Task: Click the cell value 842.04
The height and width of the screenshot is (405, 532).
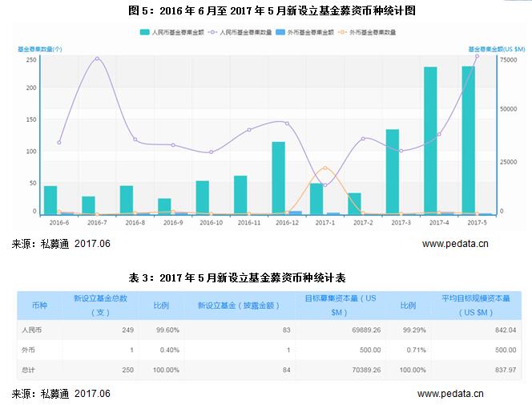Action: (x=506, y=330)
